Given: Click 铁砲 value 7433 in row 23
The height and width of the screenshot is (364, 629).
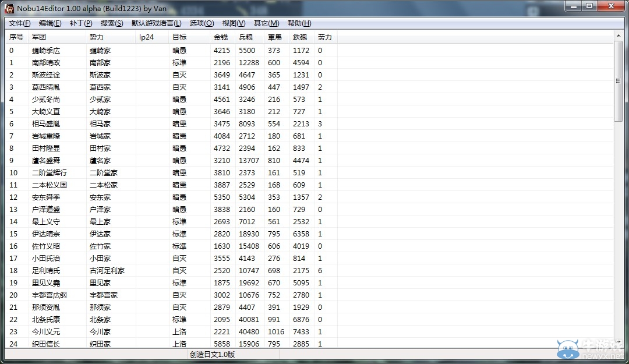Looking at the screenshot, I should pyautogui.click(x=301, y=332).
